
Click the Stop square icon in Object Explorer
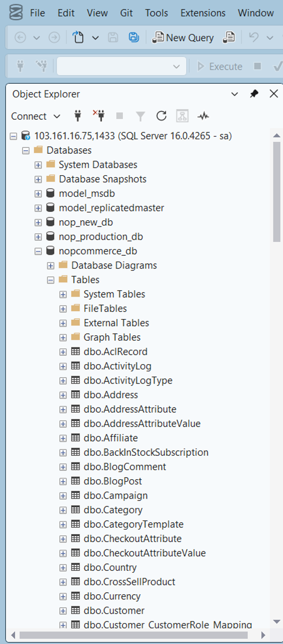[x=119, y=116]
